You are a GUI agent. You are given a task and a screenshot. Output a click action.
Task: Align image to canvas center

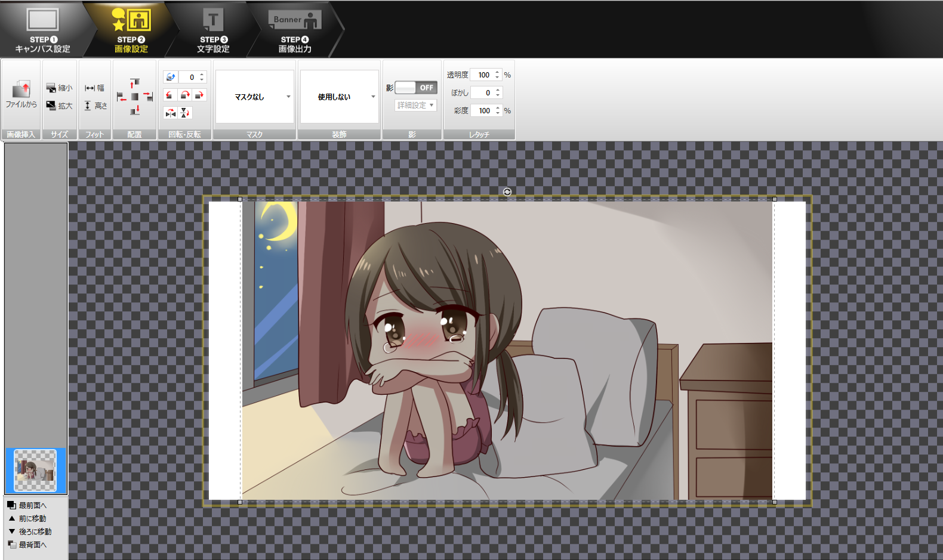tap(135, 97)
